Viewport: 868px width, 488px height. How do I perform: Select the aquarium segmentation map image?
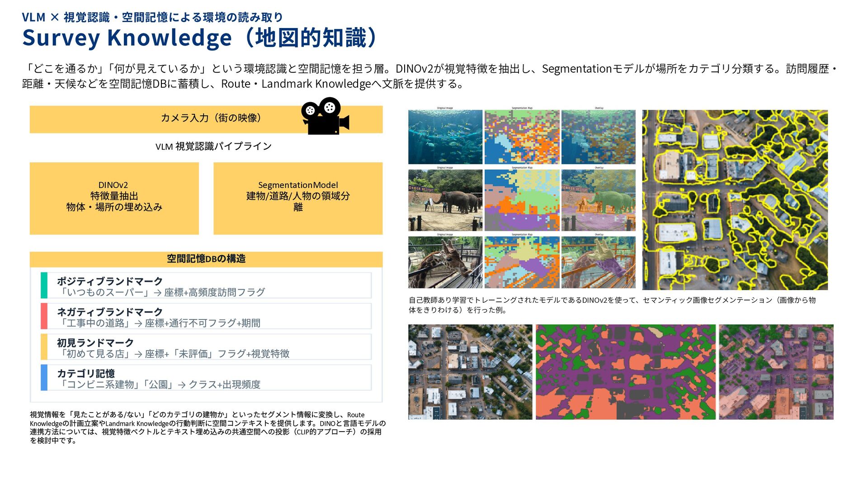pos(522,137)
